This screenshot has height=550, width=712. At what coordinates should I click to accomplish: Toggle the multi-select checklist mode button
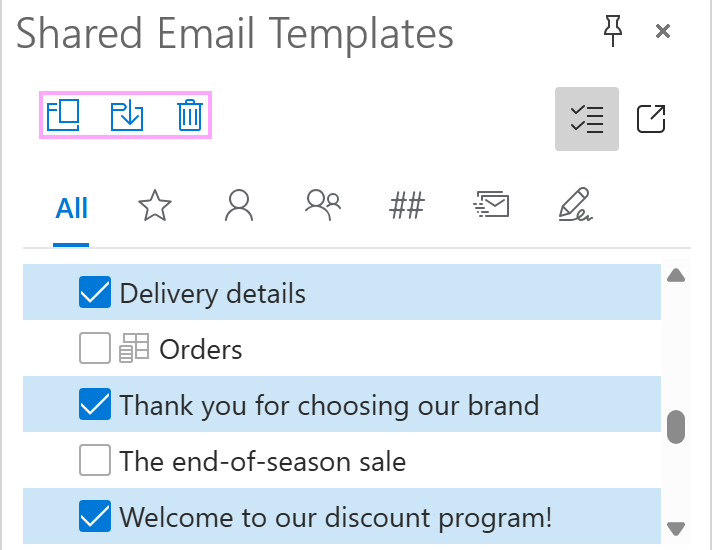[x=586, y=119]
